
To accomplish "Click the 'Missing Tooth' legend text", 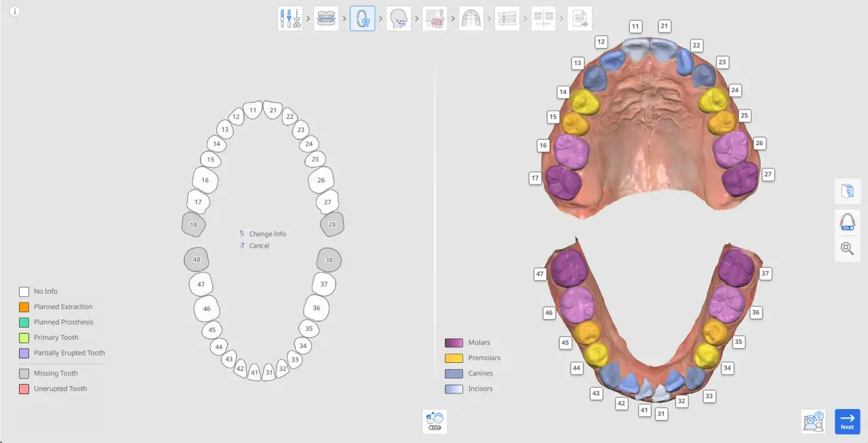I will (56, 373).
